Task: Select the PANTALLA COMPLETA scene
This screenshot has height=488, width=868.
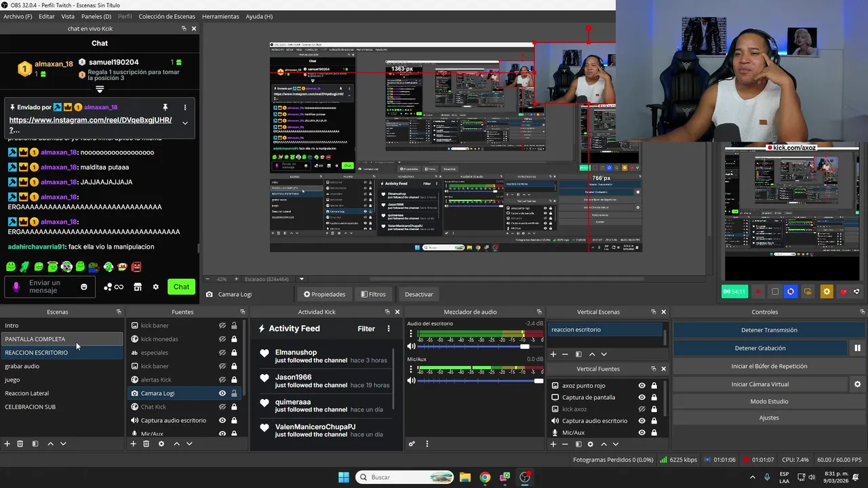Action: [x=62, y=339]
